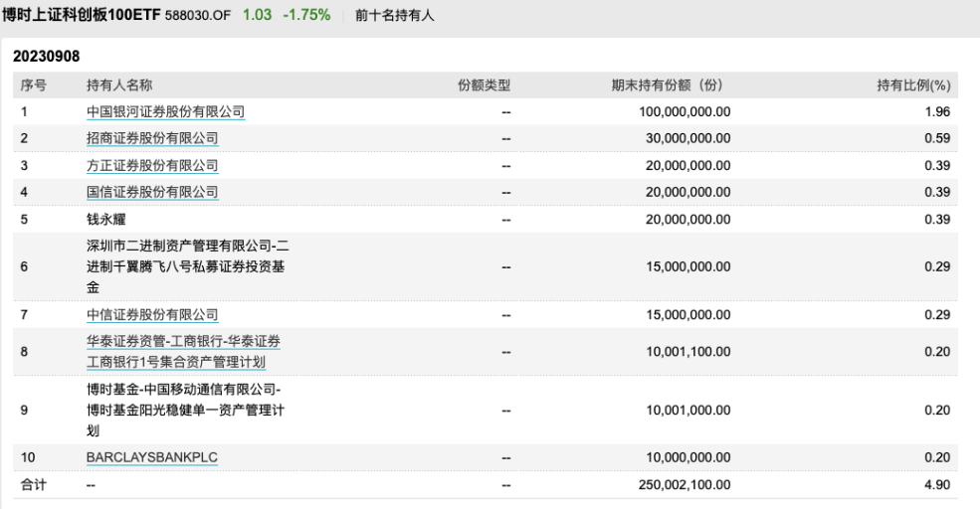Click the 持有人名称 column header
Screen dimensions: 980x509
point(119,85)
